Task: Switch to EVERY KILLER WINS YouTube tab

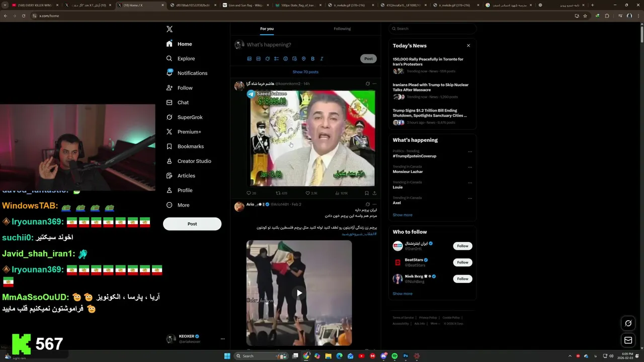Action: point(35,5)
